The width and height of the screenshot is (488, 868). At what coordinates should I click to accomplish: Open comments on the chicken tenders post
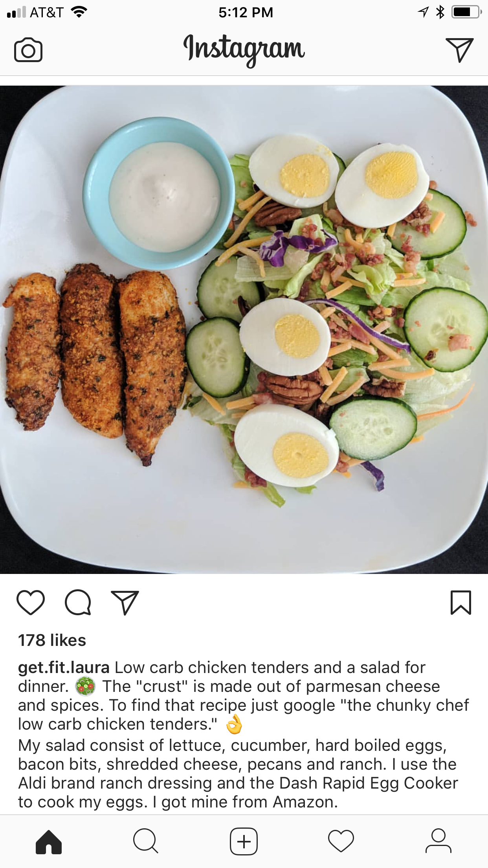[78, 602]
